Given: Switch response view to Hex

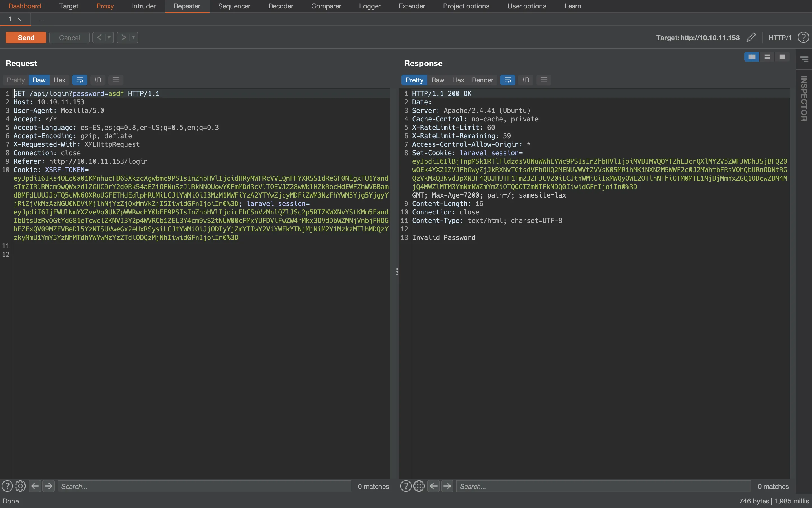Looking at the screenshot, I should 458,80.
